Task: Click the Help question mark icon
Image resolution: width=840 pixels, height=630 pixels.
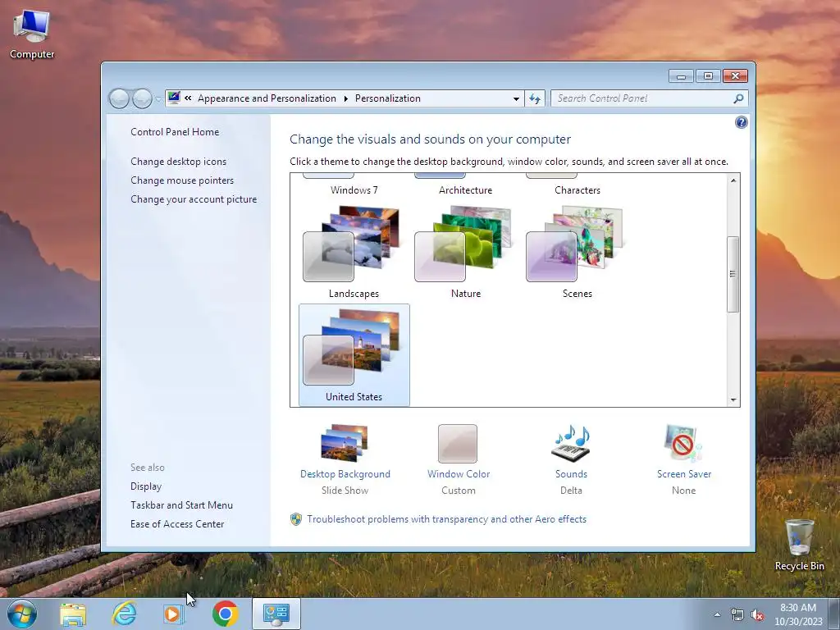Action: [741, 122]
